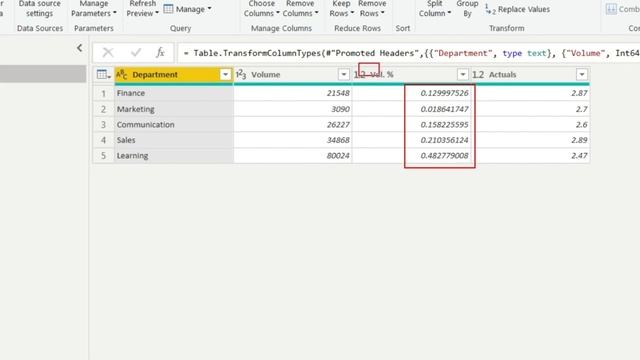Click inside the formula bar

[x=409, y=53]
